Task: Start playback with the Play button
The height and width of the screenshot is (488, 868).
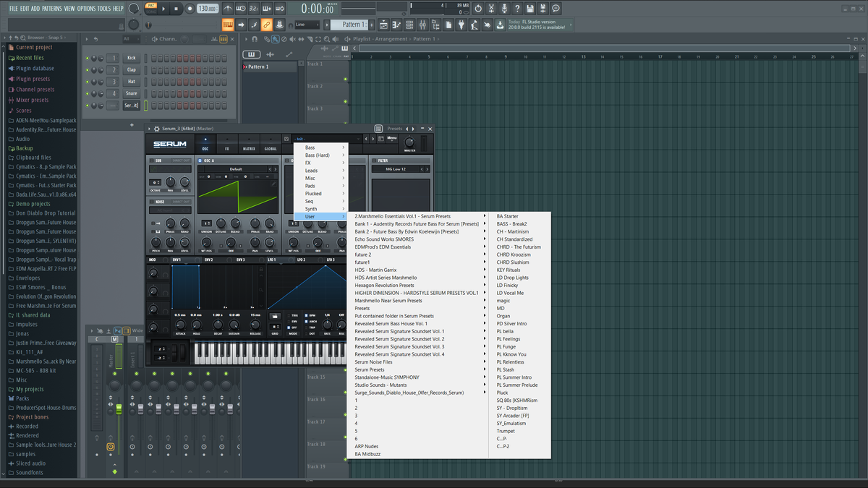Action: (164, 9)
